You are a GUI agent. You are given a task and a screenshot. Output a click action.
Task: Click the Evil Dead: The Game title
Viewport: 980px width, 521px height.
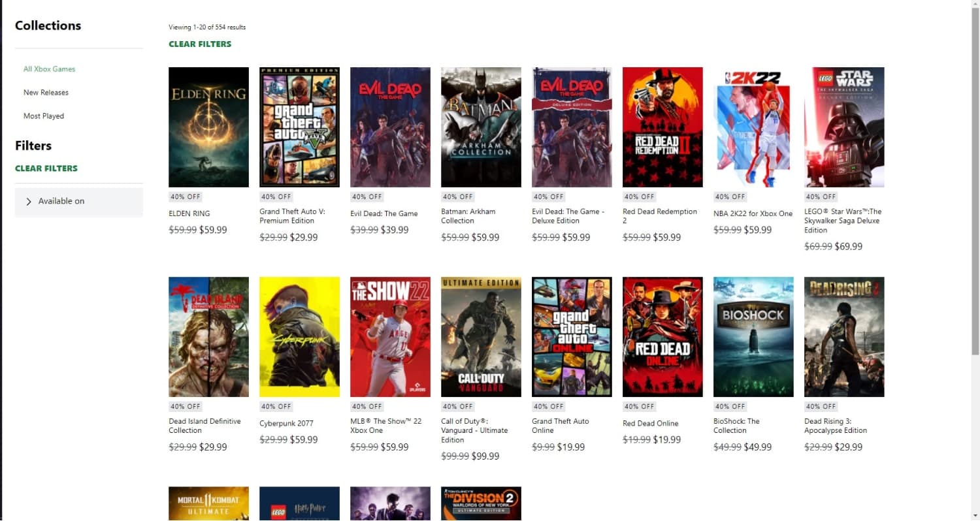(384, 213)
